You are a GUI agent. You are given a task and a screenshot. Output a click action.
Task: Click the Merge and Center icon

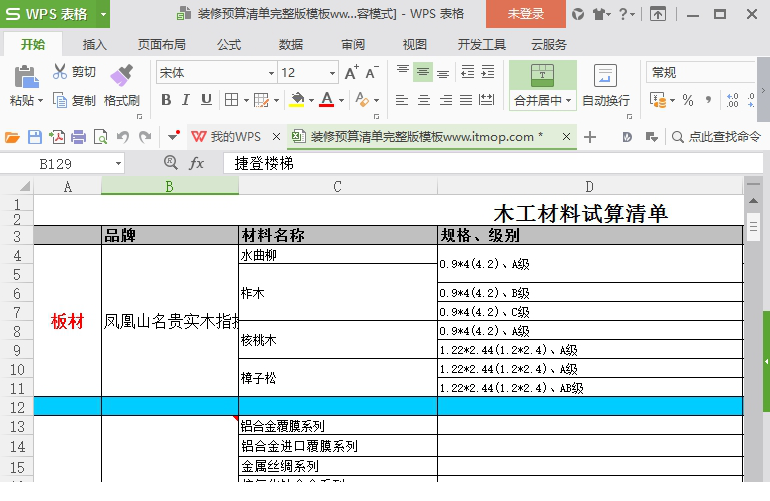tap(543, 76)
